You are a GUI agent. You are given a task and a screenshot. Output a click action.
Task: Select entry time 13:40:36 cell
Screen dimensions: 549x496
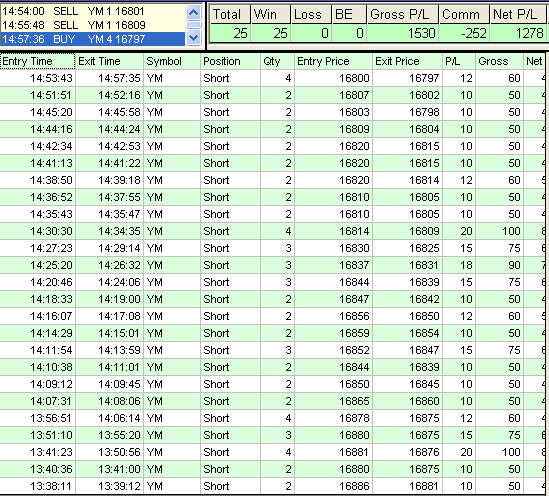[x=37, y=469]
